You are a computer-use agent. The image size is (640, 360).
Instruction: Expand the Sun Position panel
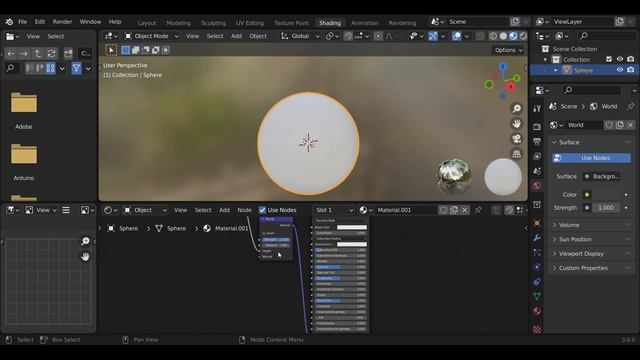coord(575,239)
